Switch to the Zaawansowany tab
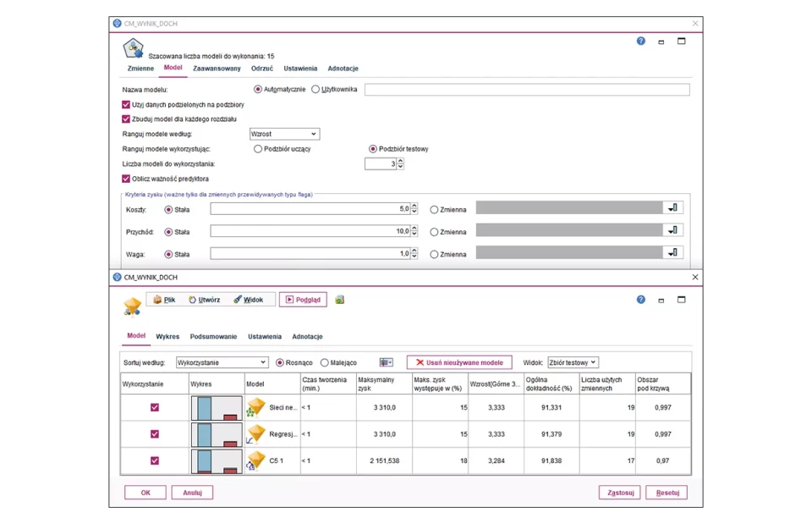Screen dimensions: 812x524 217,69
